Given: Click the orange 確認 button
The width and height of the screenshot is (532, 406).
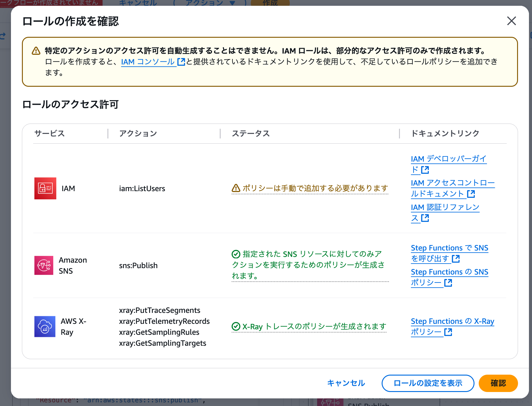Looking at the screenshot, I should point(498,383).
